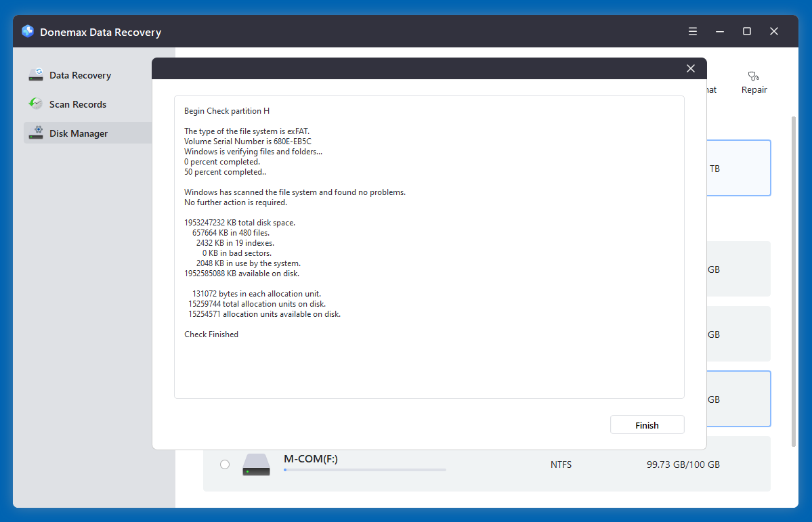Select the Disk Manager sidebar icon
Viewport: 812px width, 522px height.
tap(35, 133)
